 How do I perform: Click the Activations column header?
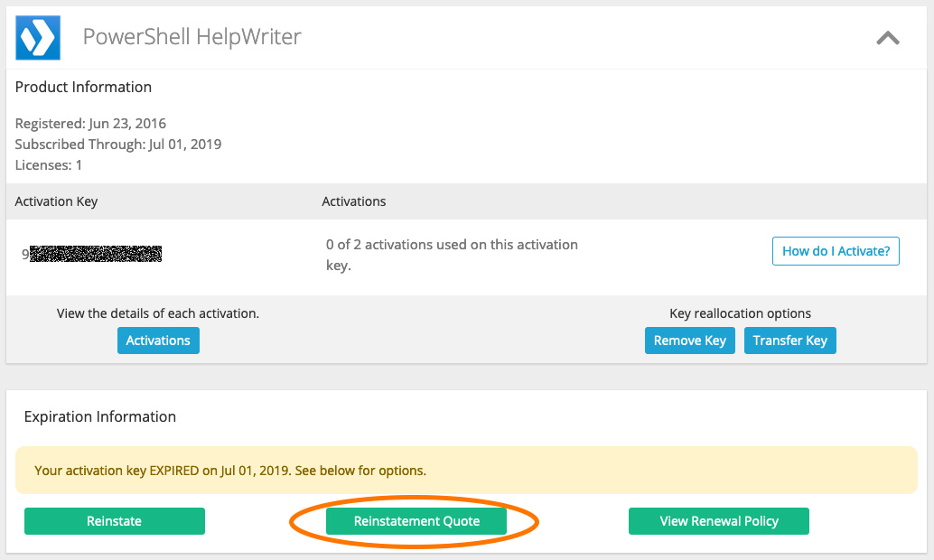[x=354, y=201]
